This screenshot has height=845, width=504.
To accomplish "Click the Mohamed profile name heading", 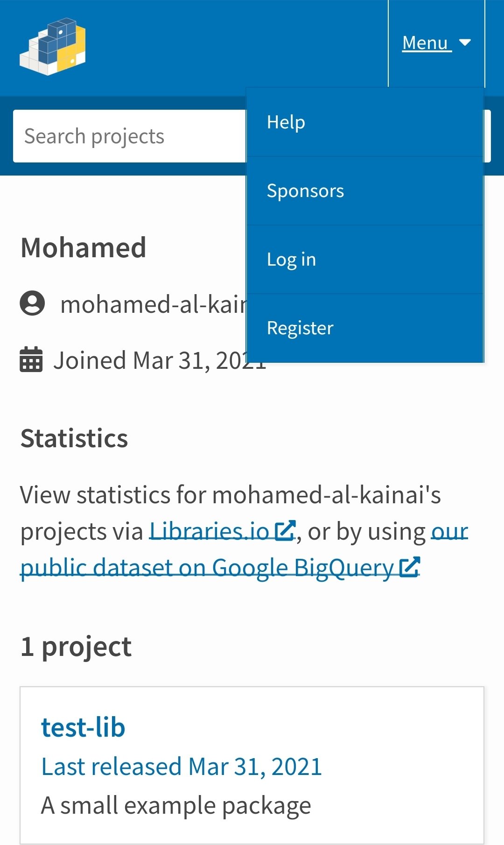I will pyautogui.click(x=84, y=247).
